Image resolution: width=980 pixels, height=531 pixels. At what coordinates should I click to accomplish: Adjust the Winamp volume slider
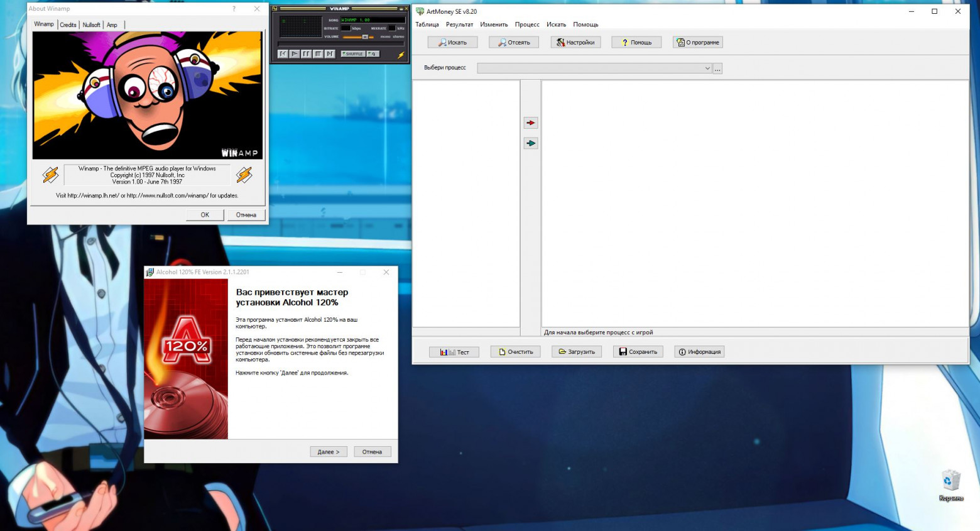[358, 36]
